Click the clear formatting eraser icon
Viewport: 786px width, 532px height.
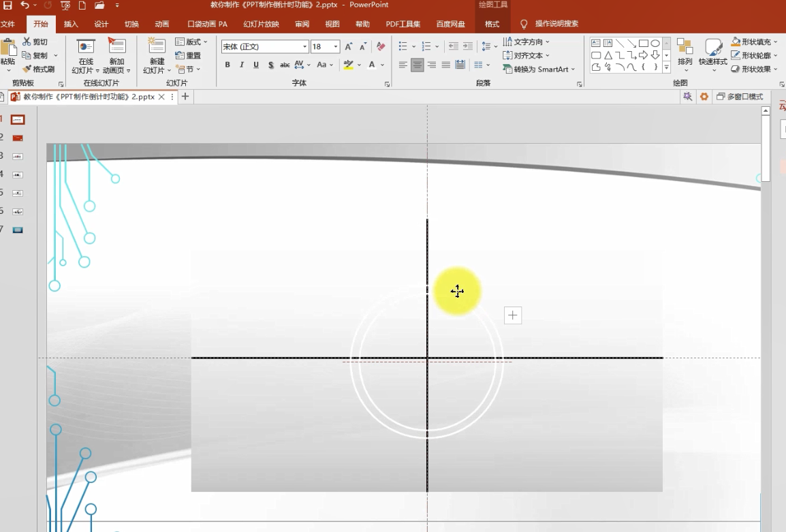click(x=381, y=46)
